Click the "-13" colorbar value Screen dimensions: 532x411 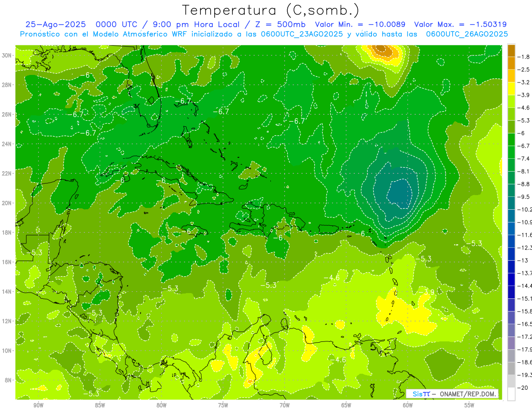[x=523, y=260]
